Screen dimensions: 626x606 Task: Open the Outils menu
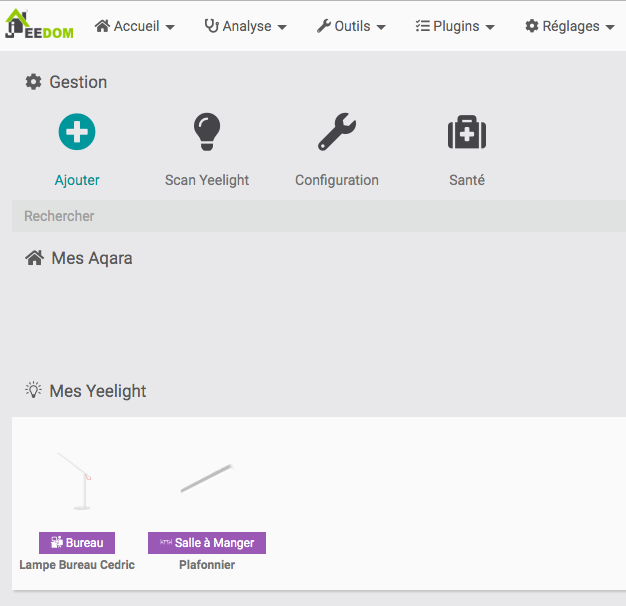tap(351, 26)
